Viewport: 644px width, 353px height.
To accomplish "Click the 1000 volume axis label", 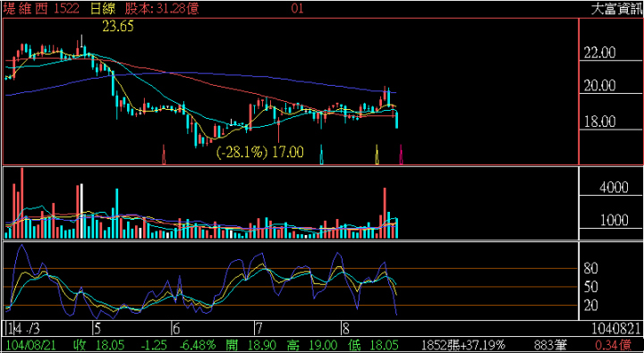I will click(614, 221).
